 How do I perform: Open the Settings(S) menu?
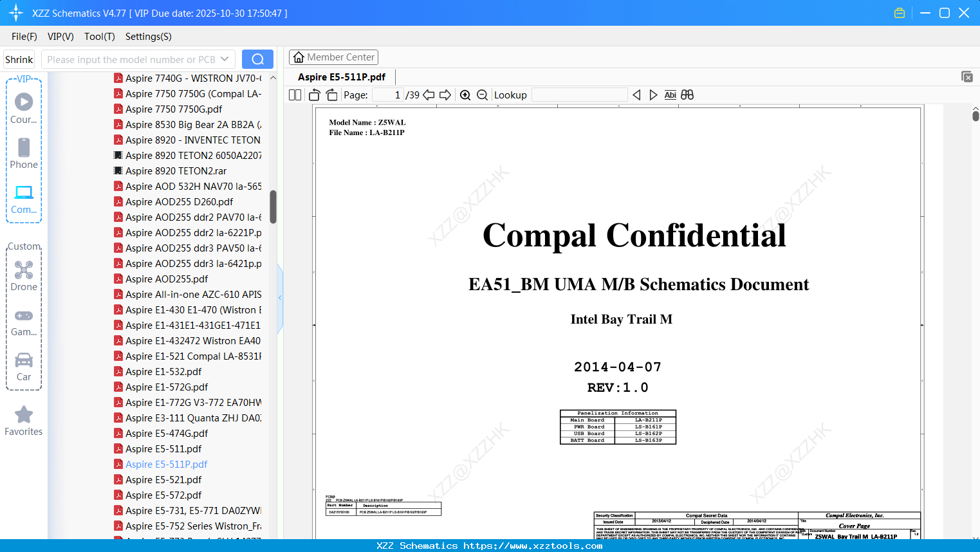click(149, 37)
